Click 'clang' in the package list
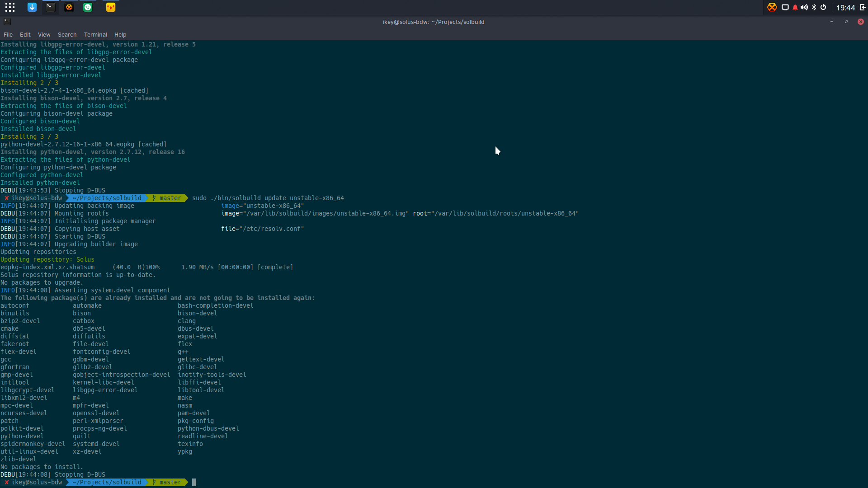This screenshot has height=488, width=868. pyautogui.click(x=187, y=321)
